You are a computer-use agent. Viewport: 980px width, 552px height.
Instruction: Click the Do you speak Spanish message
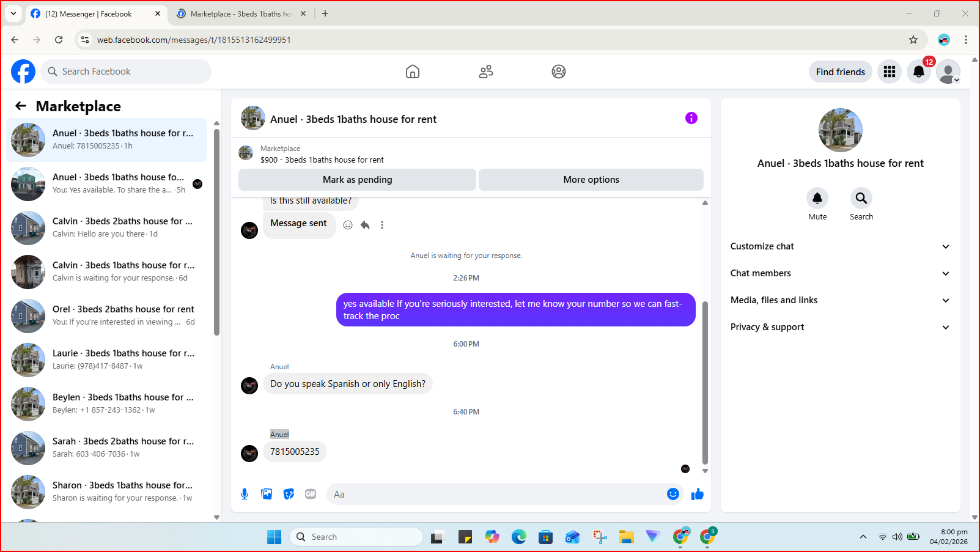coord(348,384)
